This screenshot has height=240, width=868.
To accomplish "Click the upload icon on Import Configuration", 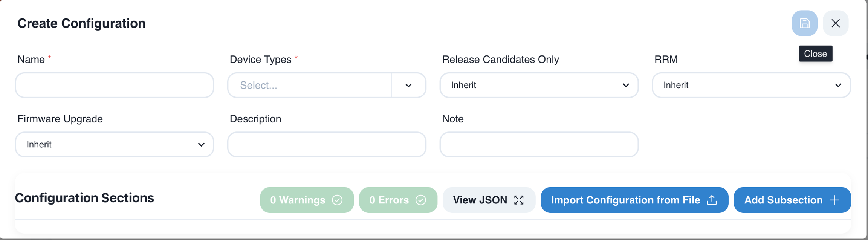I will click(x=712, y=200).
